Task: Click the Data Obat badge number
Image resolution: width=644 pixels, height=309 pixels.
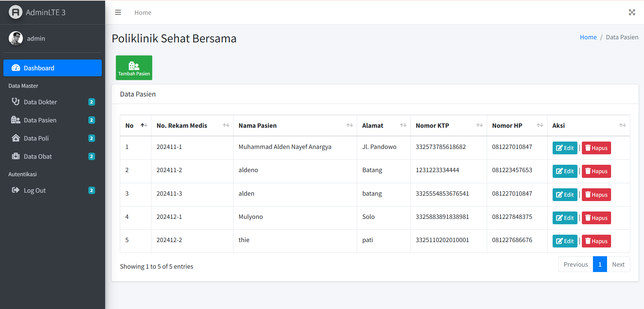Action: click(91, 156)
